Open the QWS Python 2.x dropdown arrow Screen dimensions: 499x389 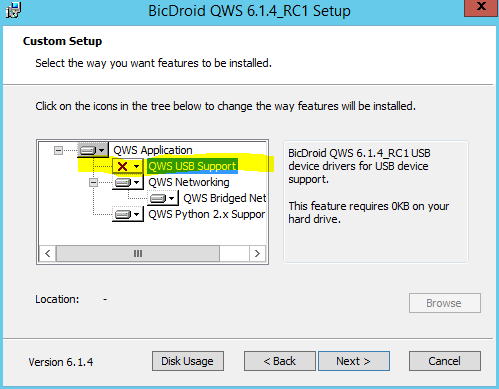point(136,215)
